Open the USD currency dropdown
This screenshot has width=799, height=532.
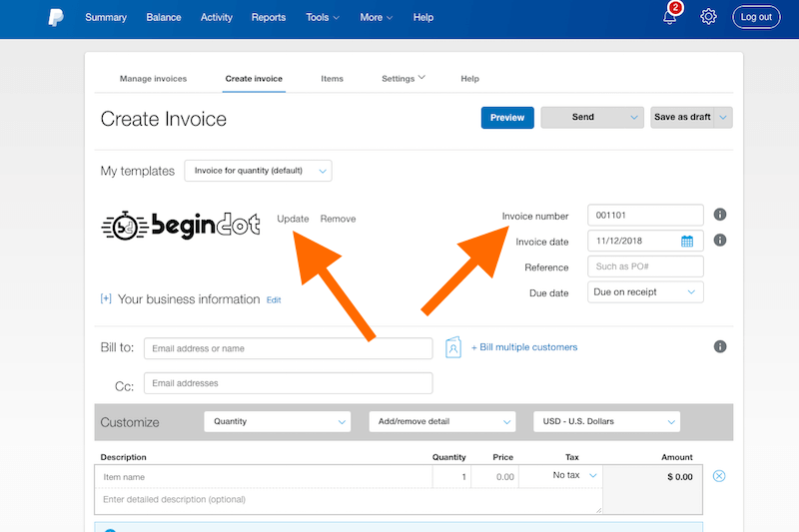(x=606, y=421)
